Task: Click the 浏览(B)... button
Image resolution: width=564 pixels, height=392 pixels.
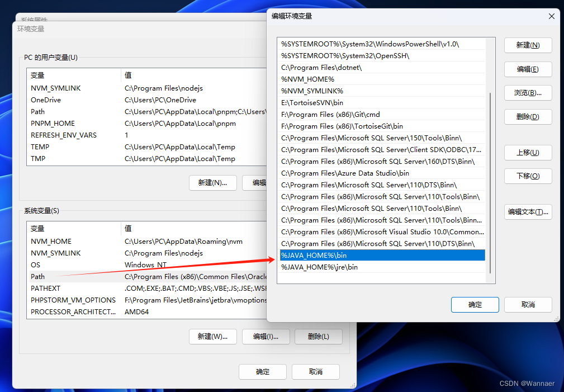Action: 528,93
